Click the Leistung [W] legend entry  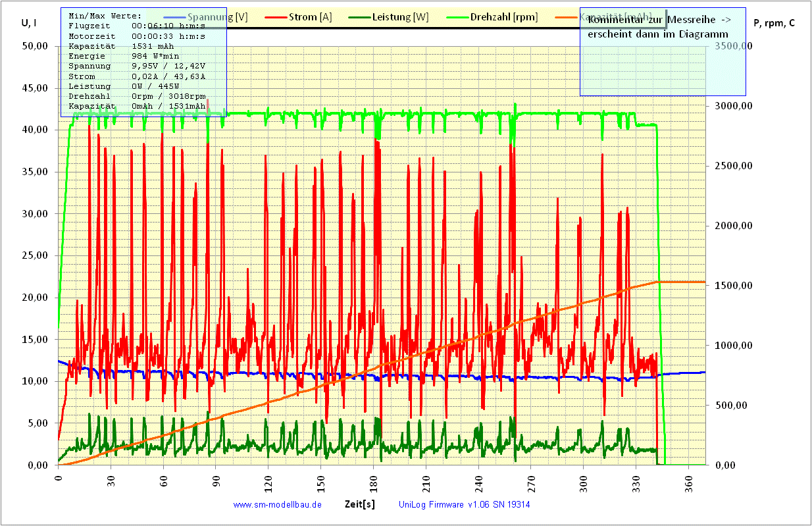coord(401,17)
